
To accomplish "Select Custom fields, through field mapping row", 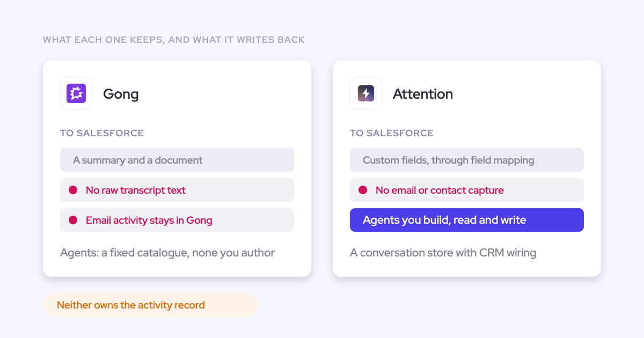I will 467,160.
